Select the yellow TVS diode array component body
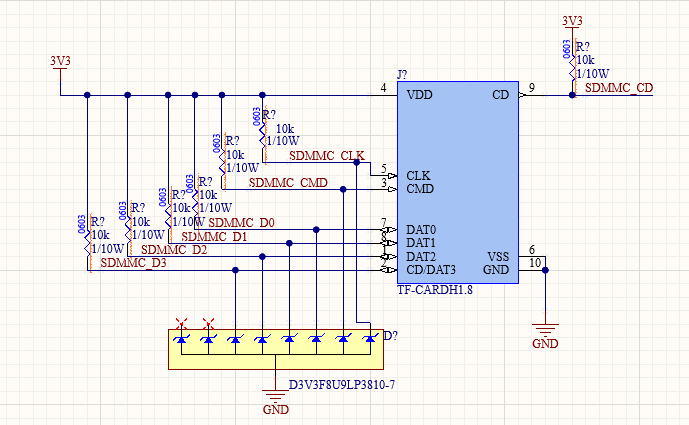This screenshot has height=425, width=689. [x=275, y=349]
